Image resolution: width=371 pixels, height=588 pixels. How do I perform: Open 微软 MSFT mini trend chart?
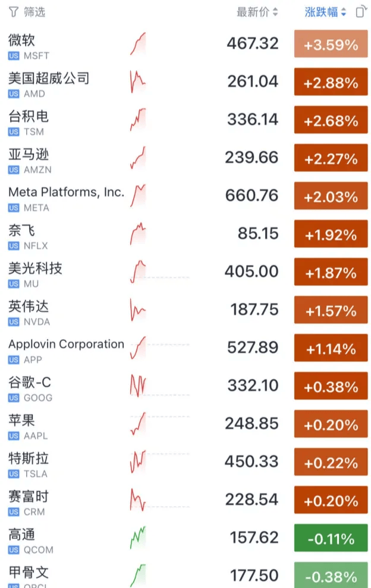pyautogui.click(x=138, y=45)
